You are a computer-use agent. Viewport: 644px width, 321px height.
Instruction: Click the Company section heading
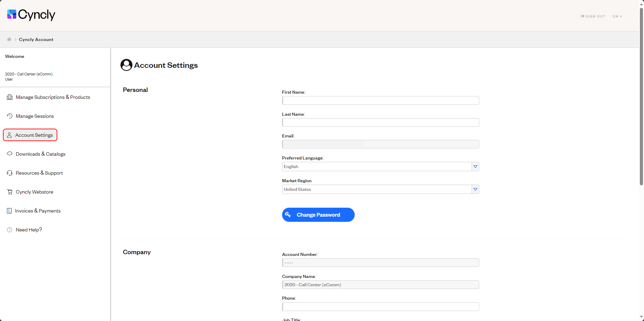tap(137, 252)
